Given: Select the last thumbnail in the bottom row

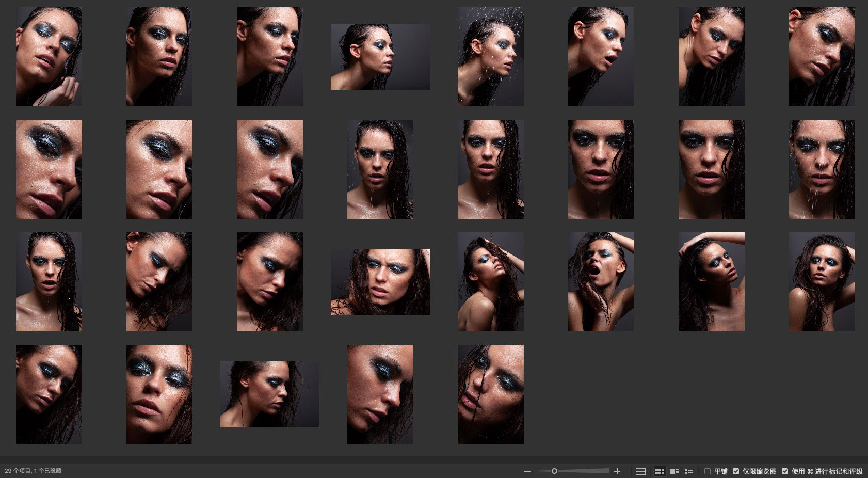Looking at the screenshot, I should (x=490, y=394).
